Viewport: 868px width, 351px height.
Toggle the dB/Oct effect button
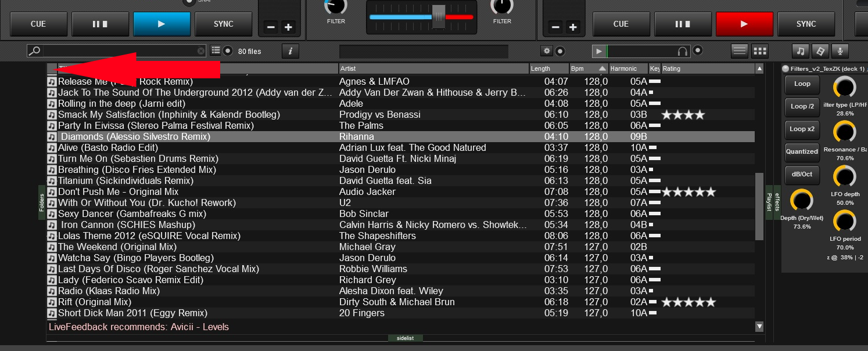pyautogui.click(x=802, y=175)
